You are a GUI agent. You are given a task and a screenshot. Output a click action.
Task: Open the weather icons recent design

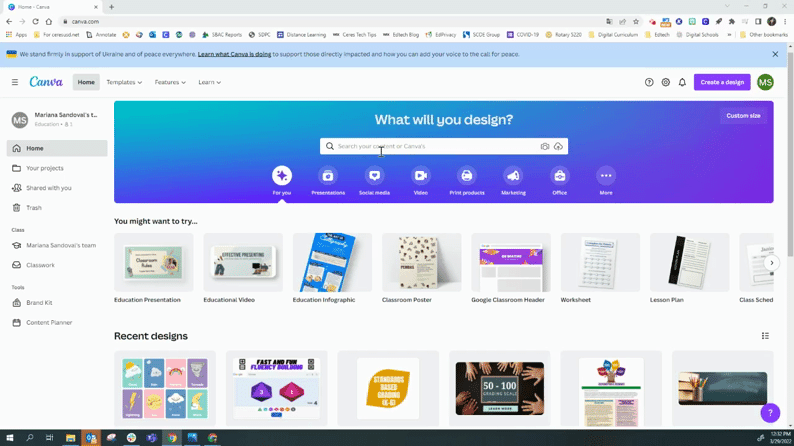tap(165, 388)
